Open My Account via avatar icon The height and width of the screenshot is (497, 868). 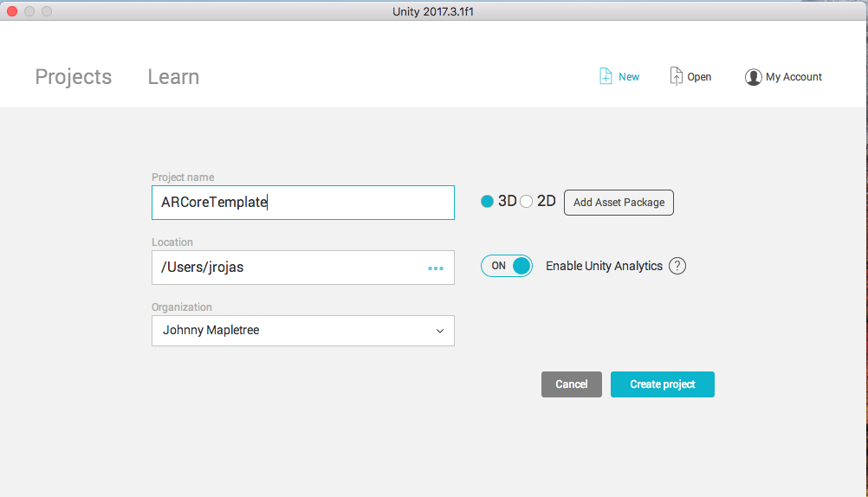pos(753,77)
